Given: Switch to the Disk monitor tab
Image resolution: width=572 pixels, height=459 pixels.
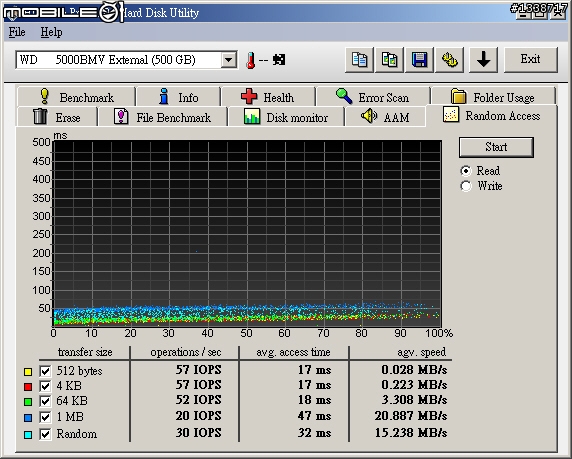Looking at the screenshot, I should (286, 117).
